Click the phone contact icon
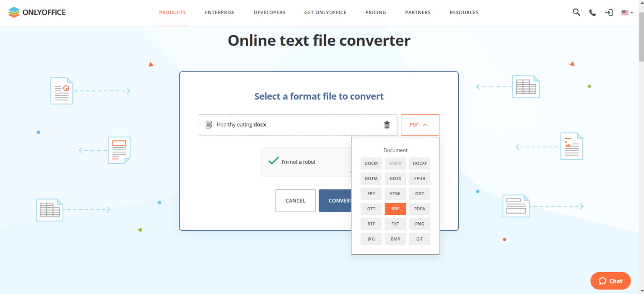The image size is (644, 294). (592, 12)
